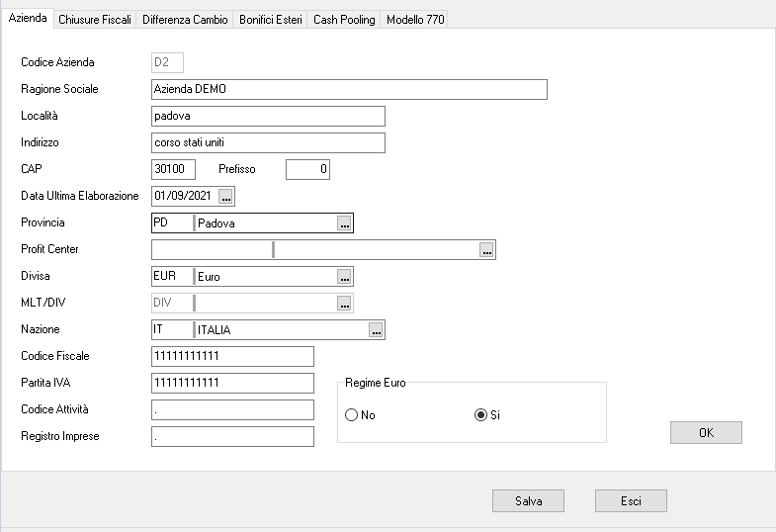Select the Codice Fiscale input field

coord(232,357)
